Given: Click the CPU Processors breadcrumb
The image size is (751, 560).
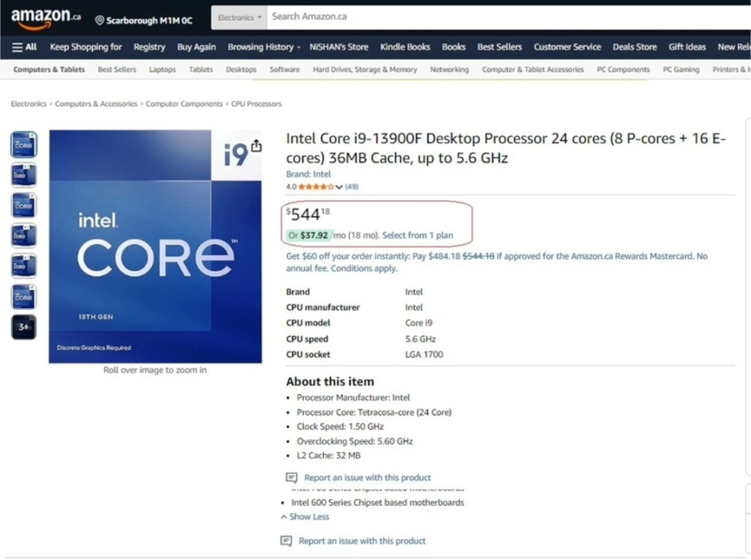Looking at the screenshot, I should click(256, 104).
